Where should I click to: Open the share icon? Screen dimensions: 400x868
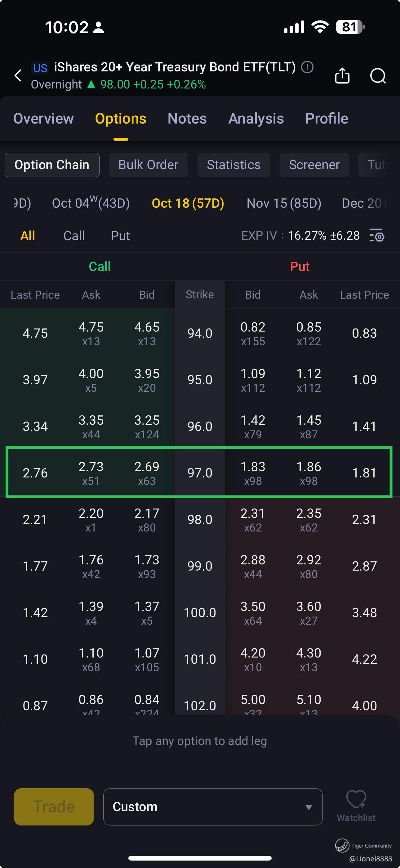coord(342,75)
